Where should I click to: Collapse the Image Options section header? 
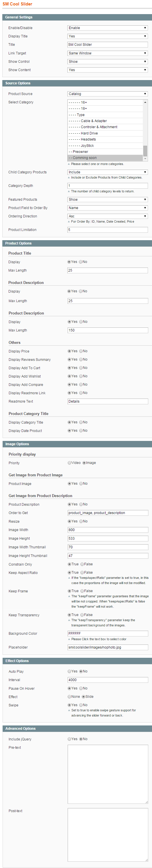pos(77,444)
